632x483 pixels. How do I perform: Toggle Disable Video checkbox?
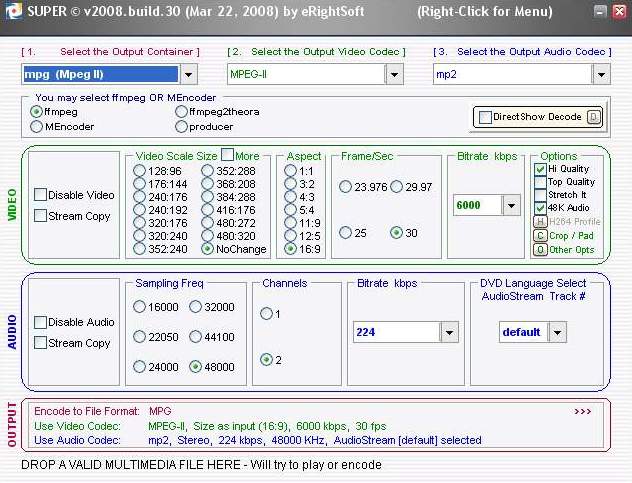(40, 195)
